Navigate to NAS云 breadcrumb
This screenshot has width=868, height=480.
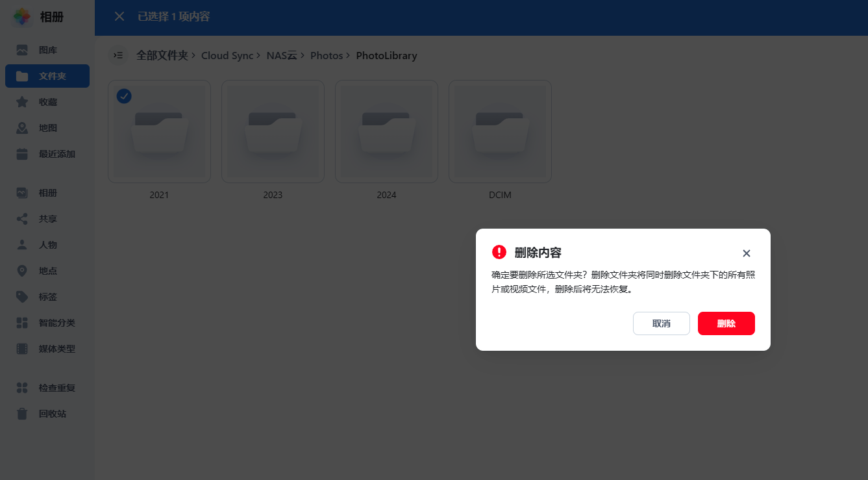[x=282, y=56]
